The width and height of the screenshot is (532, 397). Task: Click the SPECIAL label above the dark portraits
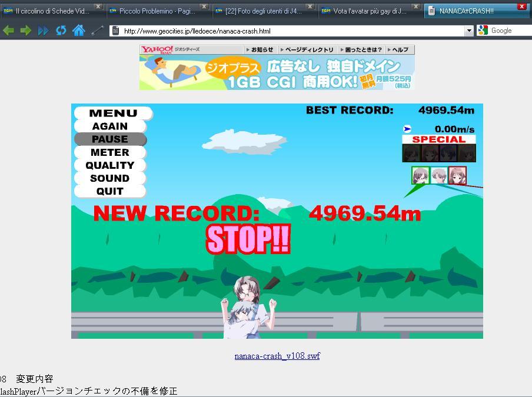point(439,139)
